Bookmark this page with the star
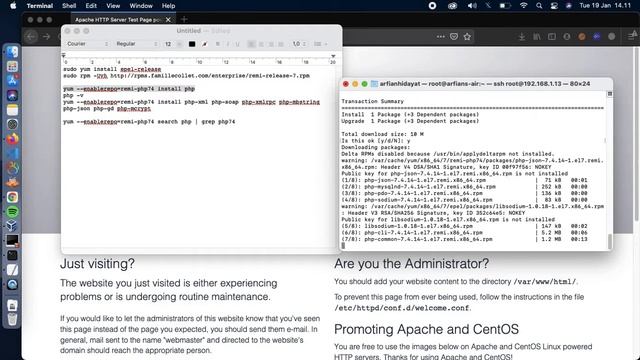 click(x=467, y=37)
